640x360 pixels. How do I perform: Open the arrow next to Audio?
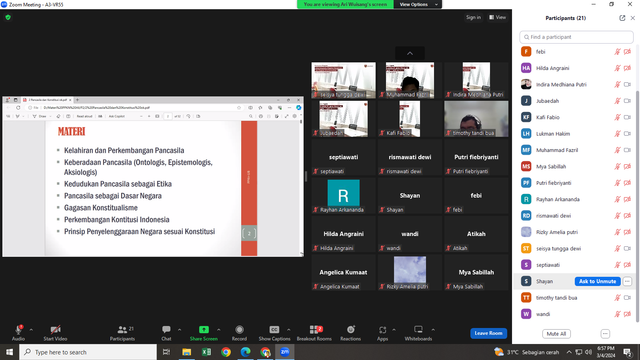[x=31, y=330]
